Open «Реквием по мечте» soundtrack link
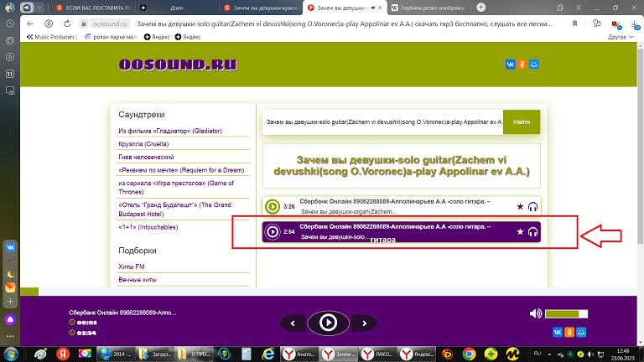The image size is (644, 362). click(181, 170)
